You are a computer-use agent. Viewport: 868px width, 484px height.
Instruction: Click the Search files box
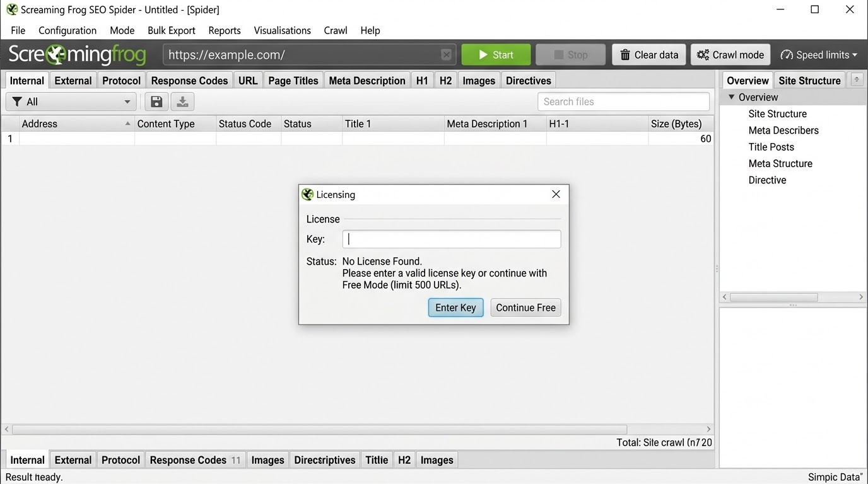pyautogui.click(x=624, y=101)
